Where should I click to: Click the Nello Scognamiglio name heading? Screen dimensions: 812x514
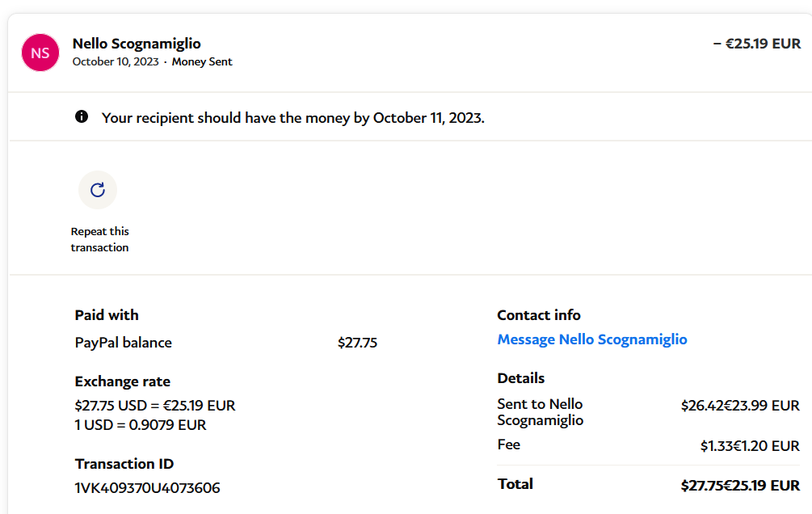[x=137, y=44]
